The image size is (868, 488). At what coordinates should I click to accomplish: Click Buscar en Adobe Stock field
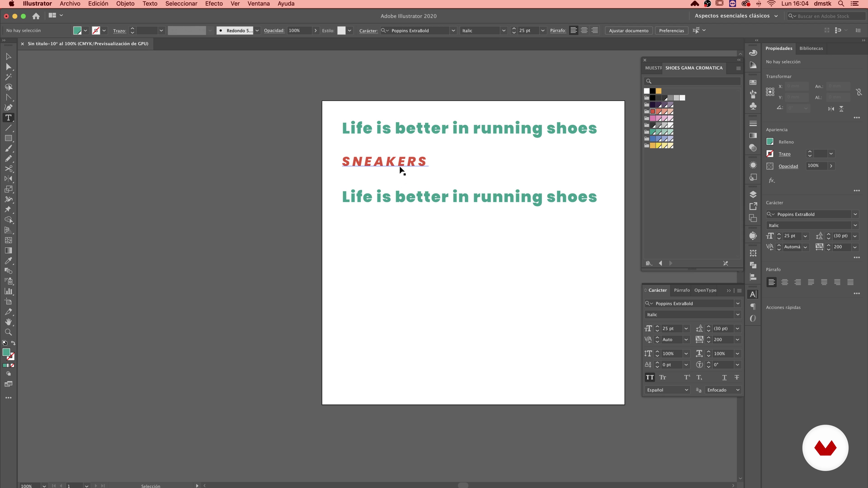point(826,16)
